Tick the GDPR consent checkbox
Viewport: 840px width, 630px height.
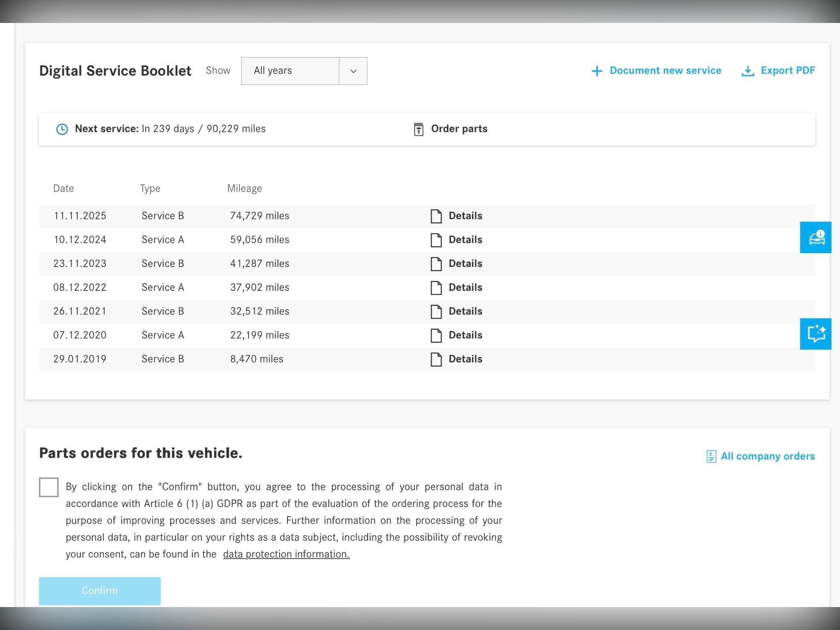coord(49,487)
